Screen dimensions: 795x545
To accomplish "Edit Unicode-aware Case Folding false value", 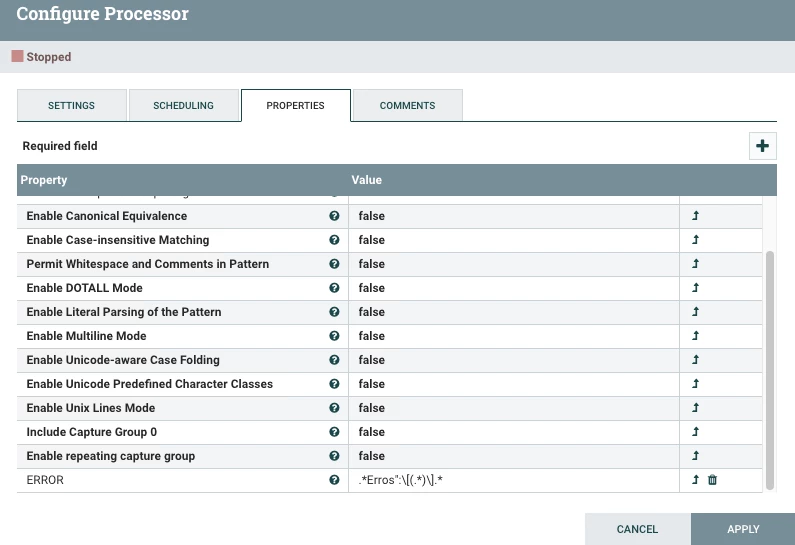I will [514, 360].
